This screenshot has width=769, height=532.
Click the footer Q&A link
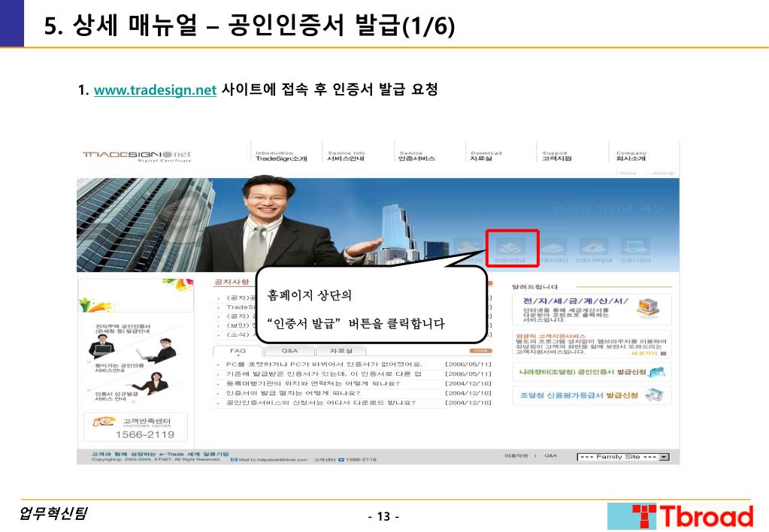550,455
